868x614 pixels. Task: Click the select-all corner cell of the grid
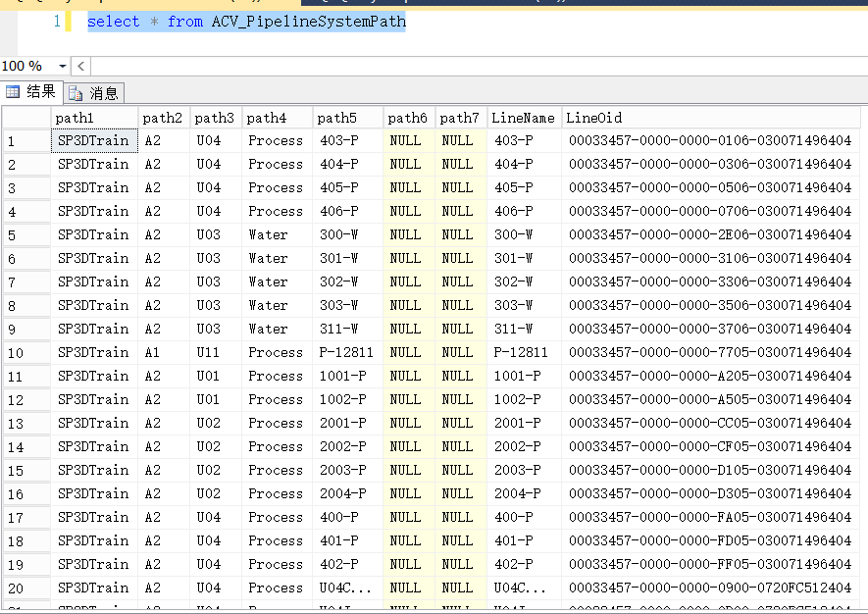26,118
